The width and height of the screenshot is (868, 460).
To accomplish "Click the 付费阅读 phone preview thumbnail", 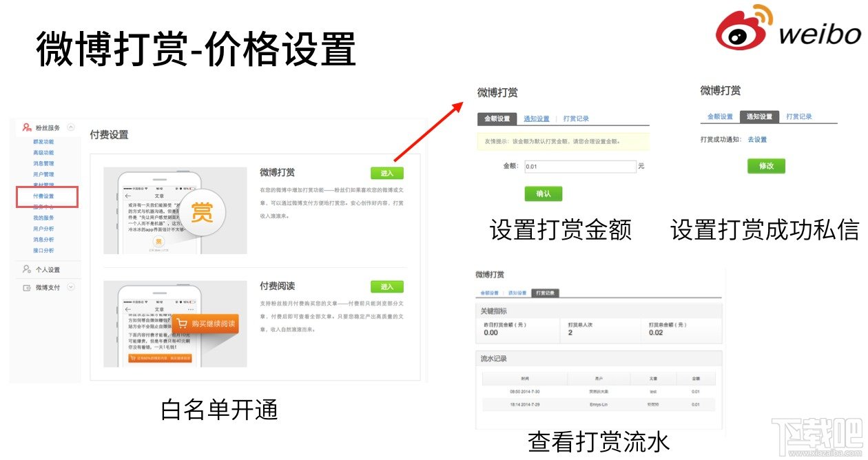I will [x=176, y=324].
